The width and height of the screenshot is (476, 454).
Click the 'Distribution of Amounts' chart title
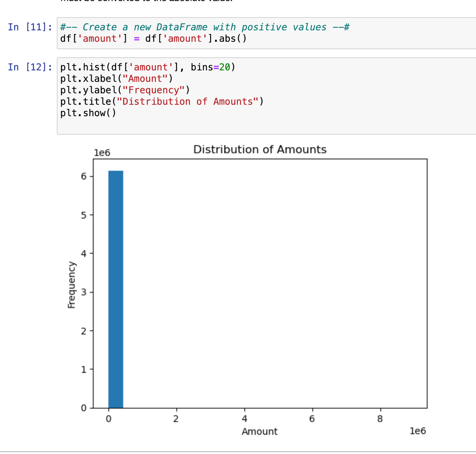pyautogui.click(x=260, y=149)
